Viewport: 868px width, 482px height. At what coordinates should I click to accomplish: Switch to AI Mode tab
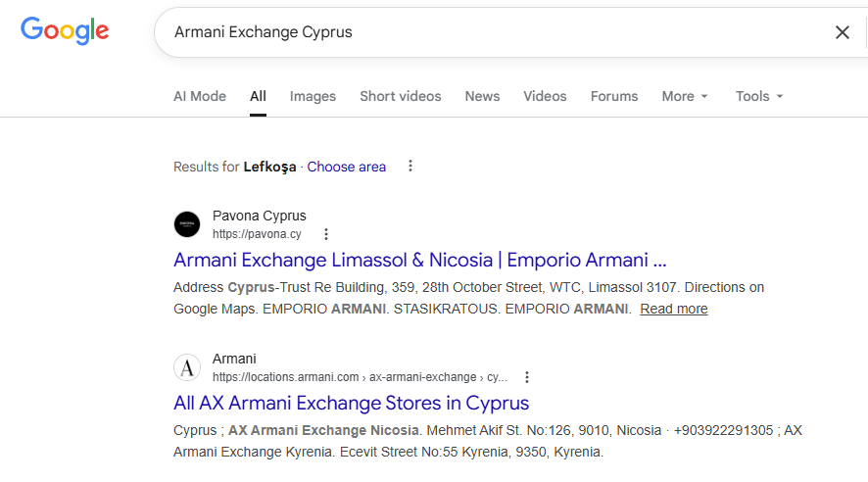[x=200, y=96]
